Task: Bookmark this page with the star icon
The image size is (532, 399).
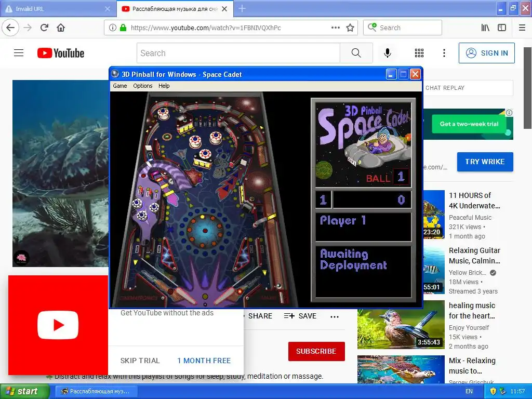Action: [350, 28]
